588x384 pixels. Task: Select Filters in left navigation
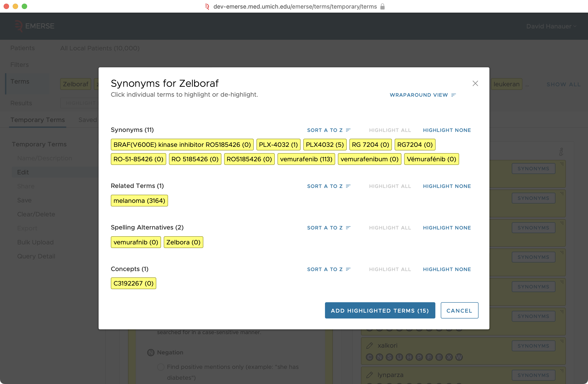[x=19, y=65]
